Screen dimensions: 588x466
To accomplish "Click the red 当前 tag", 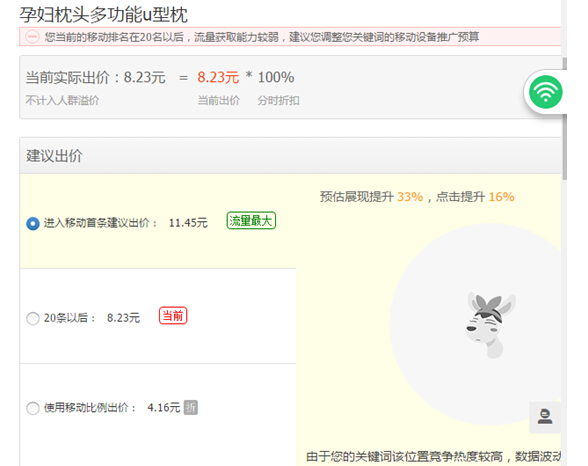I will pos(173,315).
